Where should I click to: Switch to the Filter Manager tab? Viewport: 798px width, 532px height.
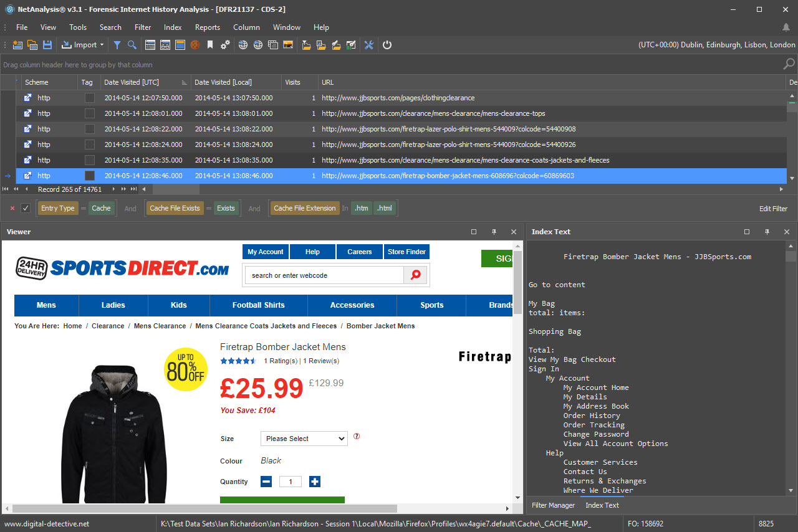(x=553, y=505)
